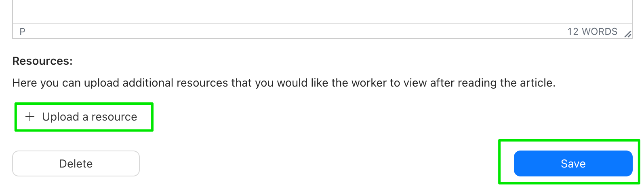Click the plus icon beside Upload a resource
The image size is (644, 191).
29,117
